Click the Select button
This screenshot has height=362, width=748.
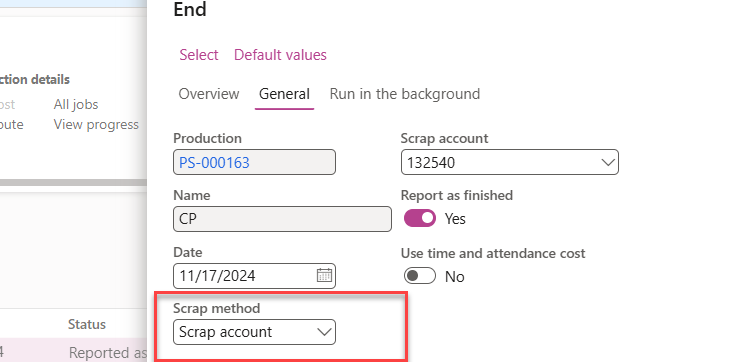click(199, 55)
